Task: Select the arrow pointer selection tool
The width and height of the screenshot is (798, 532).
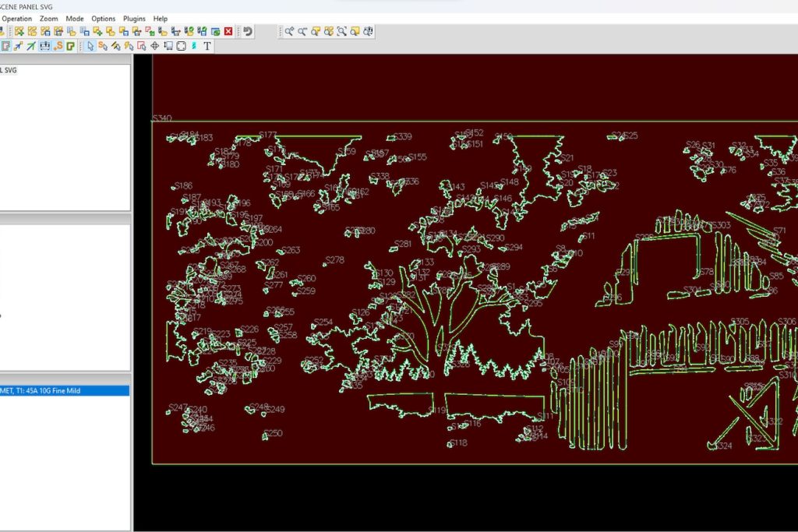Action: click(x=90, y=46)
